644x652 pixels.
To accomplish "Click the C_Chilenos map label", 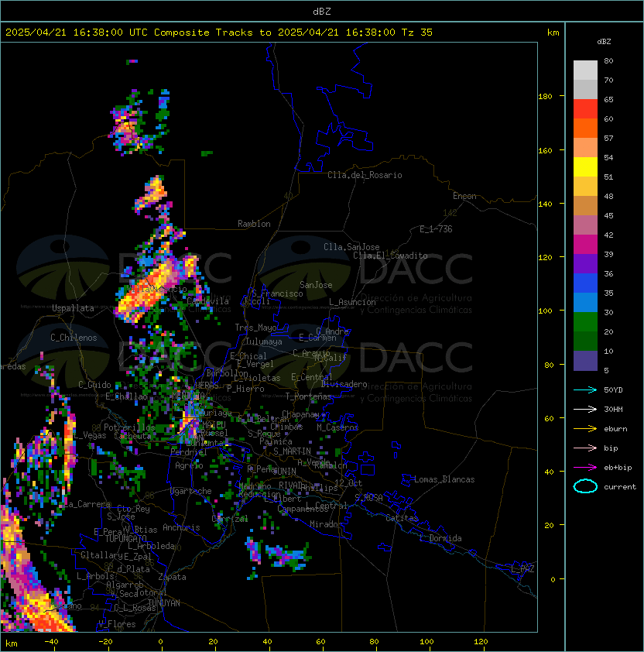I will (x=74, y=338).
